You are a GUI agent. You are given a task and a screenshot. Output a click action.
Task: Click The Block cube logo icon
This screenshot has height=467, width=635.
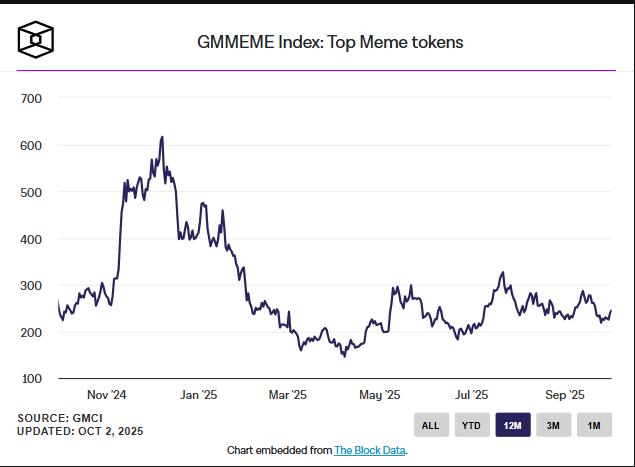click(36, 39)
